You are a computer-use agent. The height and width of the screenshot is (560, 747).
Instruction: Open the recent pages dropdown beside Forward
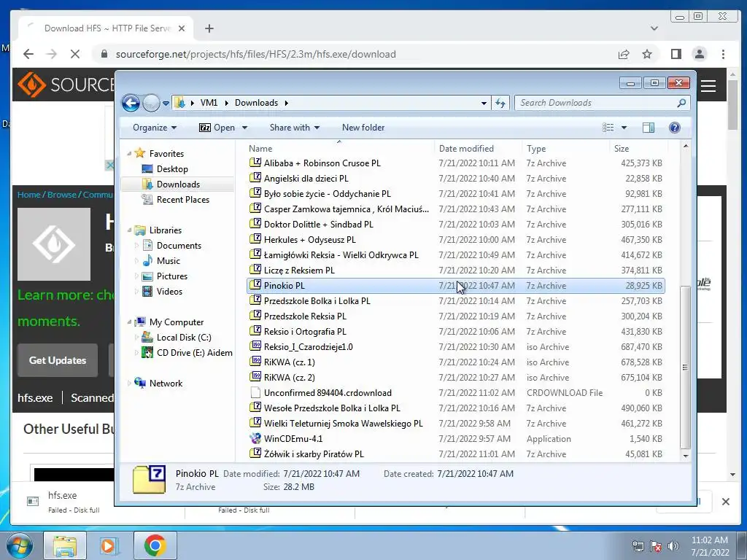coord(166,104)
